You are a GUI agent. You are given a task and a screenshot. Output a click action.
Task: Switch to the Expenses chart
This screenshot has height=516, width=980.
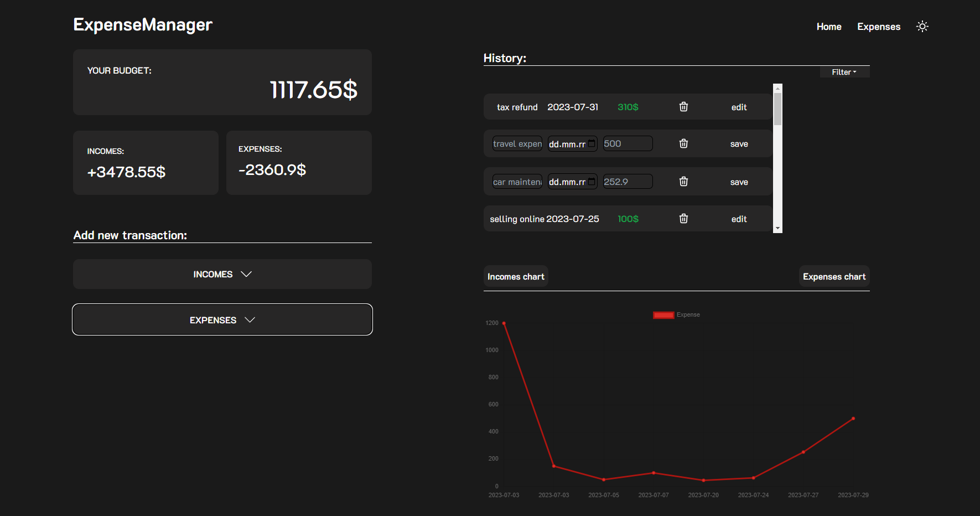(834, 276)
